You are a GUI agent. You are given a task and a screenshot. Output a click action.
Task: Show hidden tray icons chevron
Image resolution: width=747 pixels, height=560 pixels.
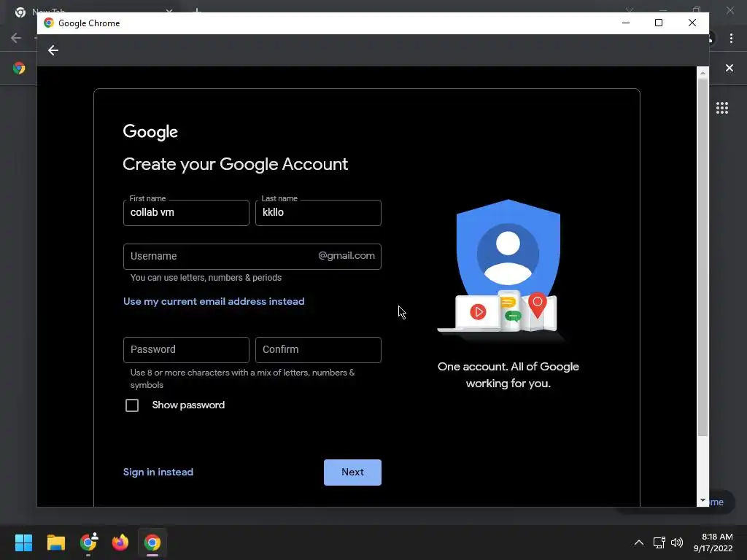pyautogui.click(x=639, y=542)
